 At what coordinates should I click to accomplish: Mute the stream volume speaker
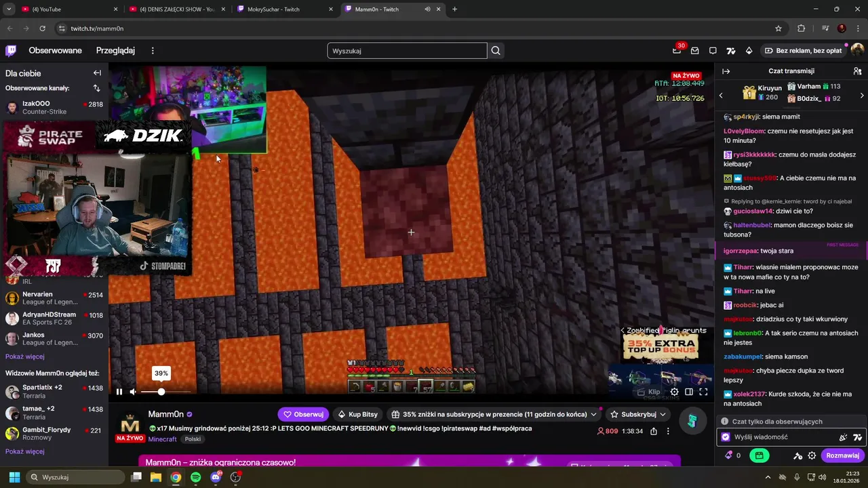(x=133, y=392)
